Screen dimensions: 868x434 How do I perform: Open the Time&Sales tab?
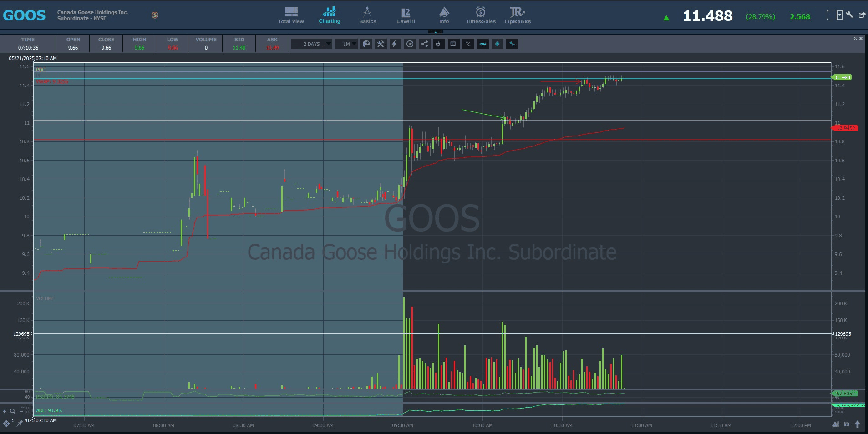(481, 15)
